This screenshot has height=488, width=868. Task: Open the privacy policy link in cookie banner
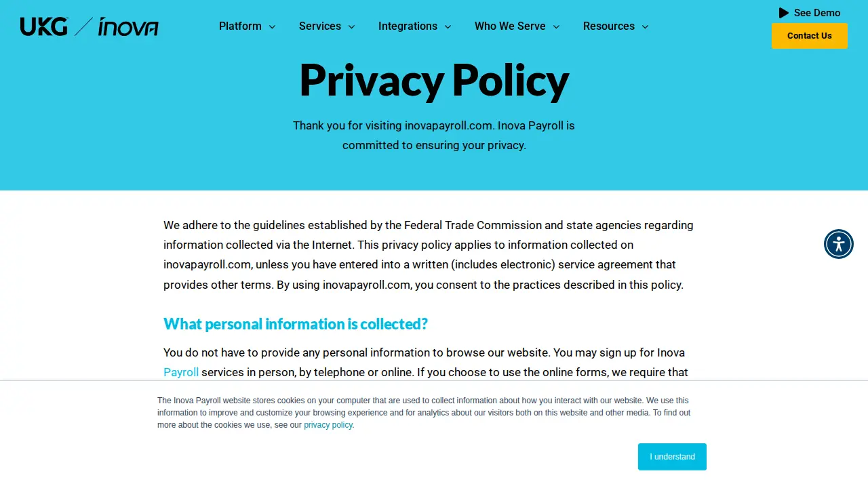click(x=328, y=425)
